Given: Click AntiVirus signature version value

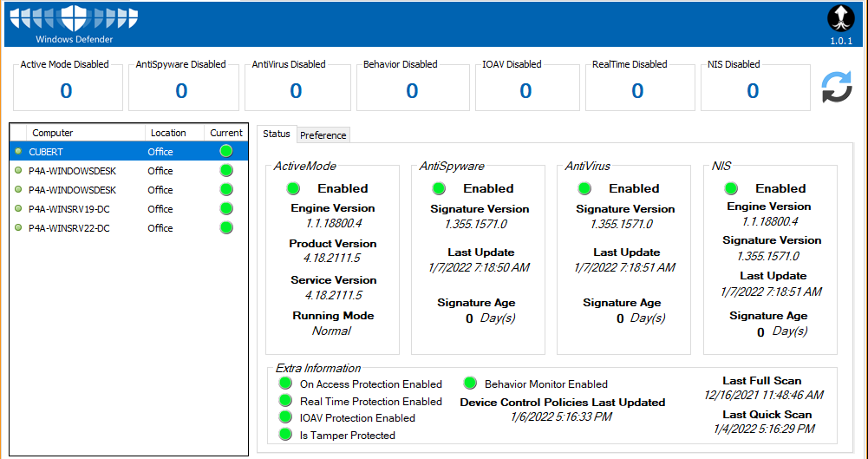Looking at the screenshot, I should 622,224.
